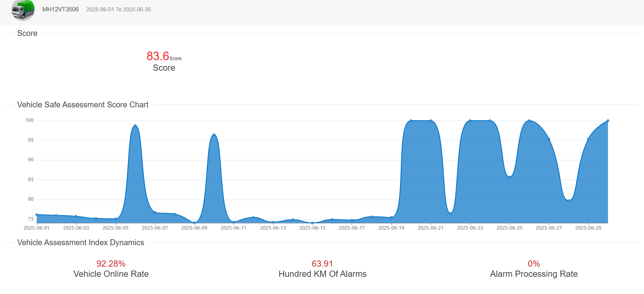Select the vehicle plate MH12VT3506 text

(x=60, y=9)
